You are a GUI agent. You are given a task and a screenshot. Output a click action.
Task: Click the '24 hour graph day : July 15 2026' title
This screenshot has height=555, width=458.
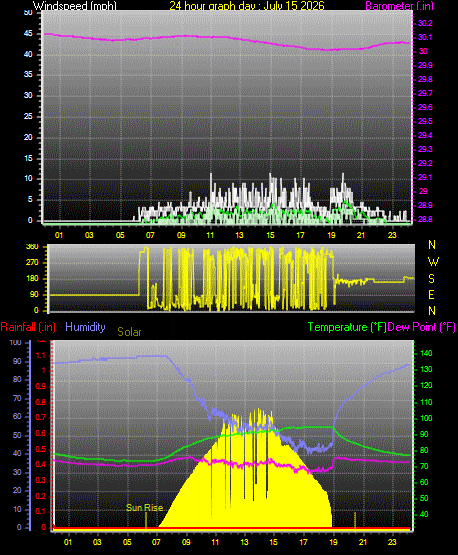(247, 6)
